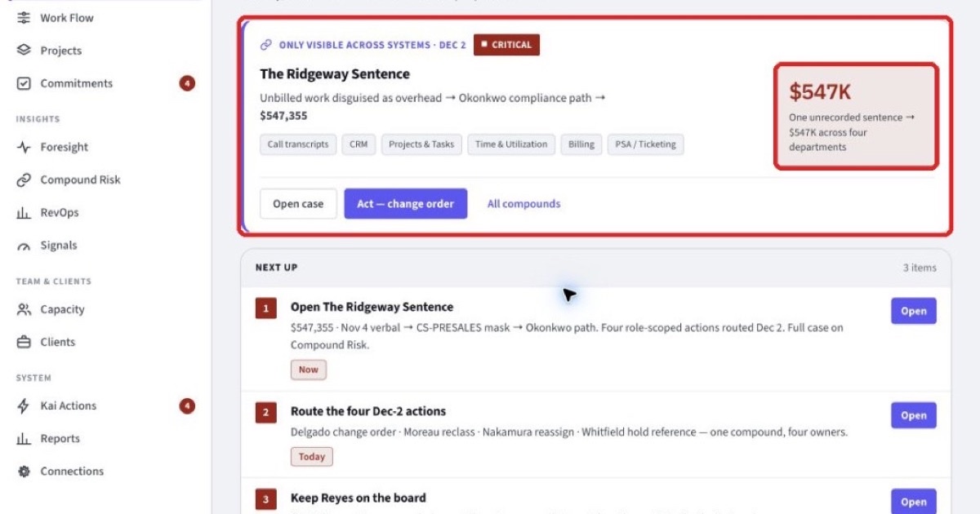Open the RevOps bar chart icon
980x514 pixels.
click(x=24, y=213)
